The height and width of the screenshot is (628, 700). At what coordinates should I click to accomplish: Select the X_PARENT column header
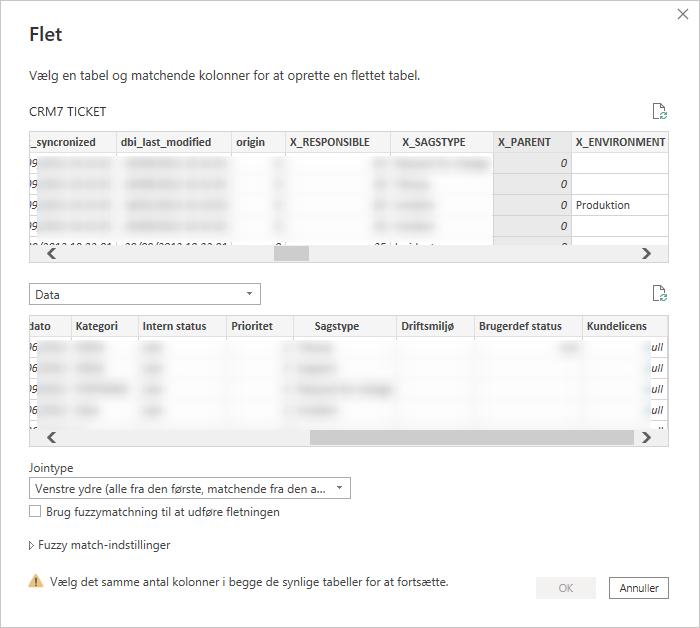532,142
